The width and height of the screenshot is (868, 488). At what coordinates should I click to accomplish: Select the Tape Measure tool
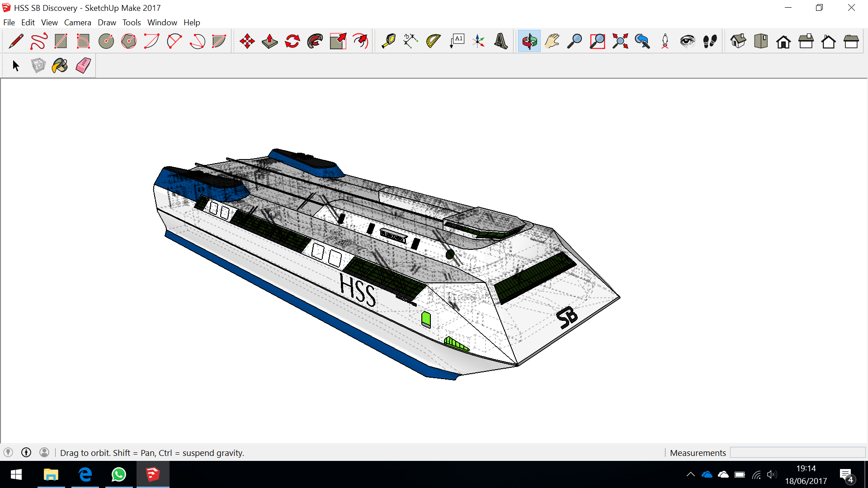388,41
